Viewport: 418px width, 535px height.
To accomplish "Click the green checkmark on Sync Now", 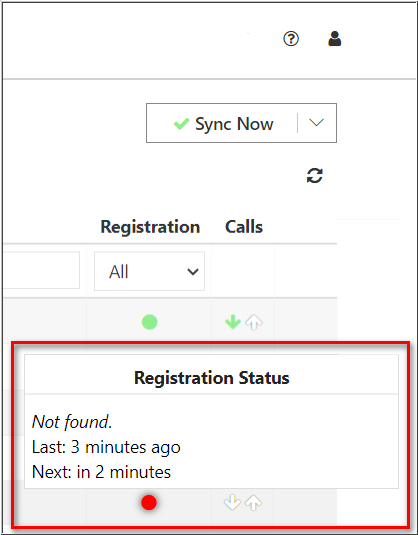I will pyautogui.click(x=181, y=124).
